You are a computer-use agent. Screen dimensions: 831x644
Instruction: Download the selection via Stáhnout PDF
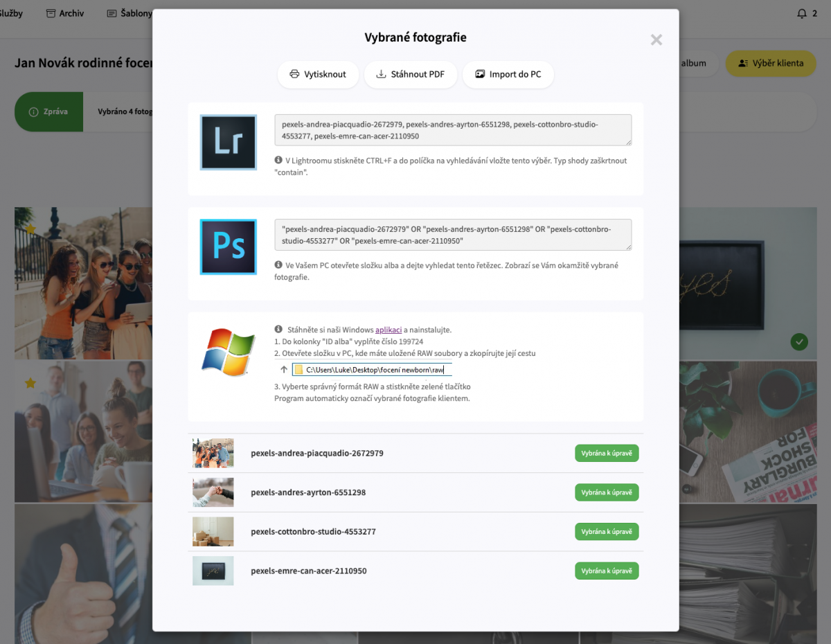point(411,74)
